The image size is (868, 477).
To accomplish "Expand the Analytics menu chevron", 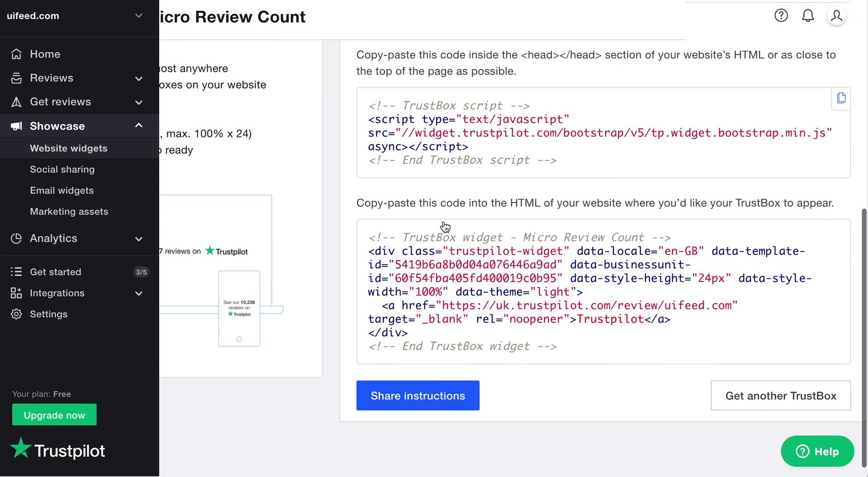I will point(139,239).
